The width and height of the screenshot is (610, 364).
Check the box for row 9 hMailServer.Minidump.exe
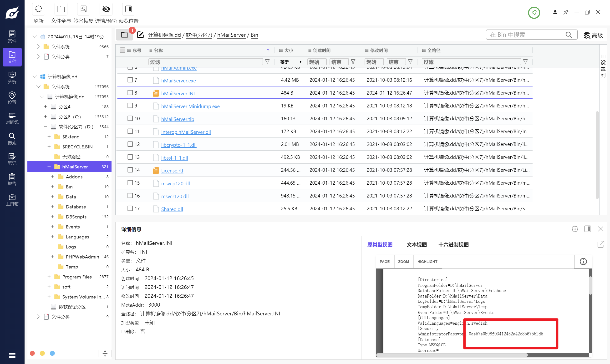click(130, 106)
